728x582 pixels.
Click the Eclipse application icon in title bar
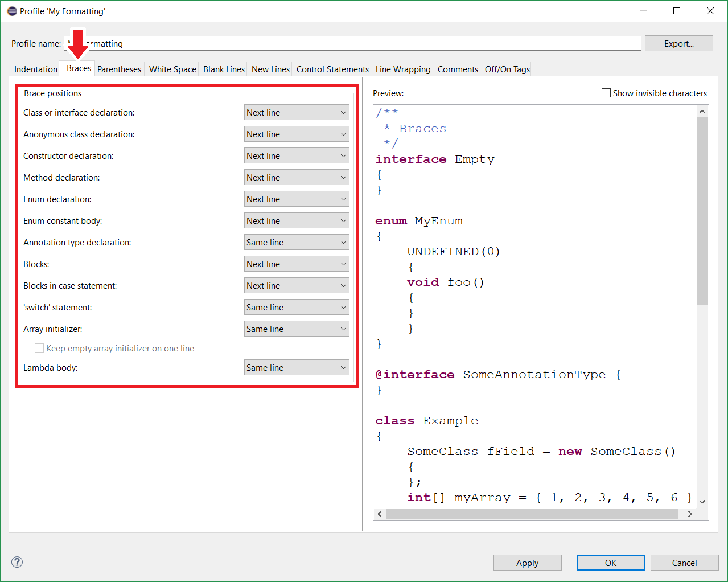[x=11, y=11]
